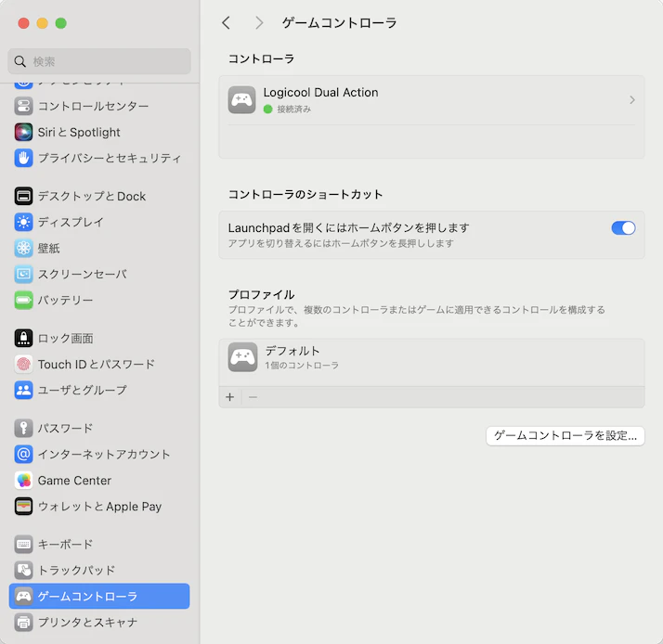Select ロック画面 label in sidebar
The width and height of the screenshot is (663, 644).
(65, 339)
